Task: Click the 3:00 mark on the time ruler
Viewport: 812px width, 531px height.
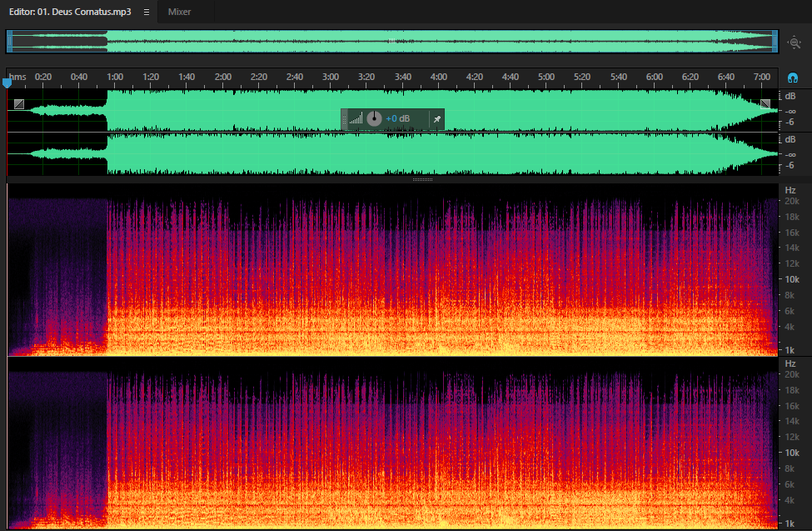Action: (331, 77)
